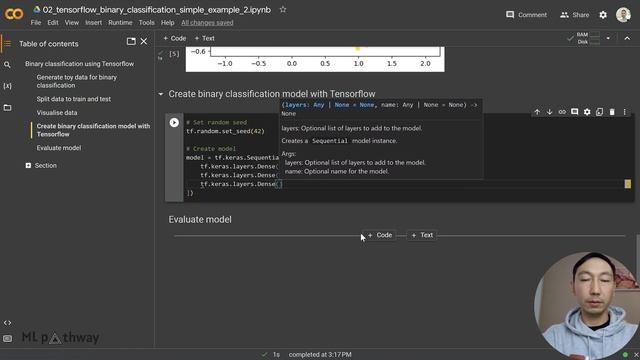
Task: Add a text cell from the top toolbar
Action: (x=204, y=38)
